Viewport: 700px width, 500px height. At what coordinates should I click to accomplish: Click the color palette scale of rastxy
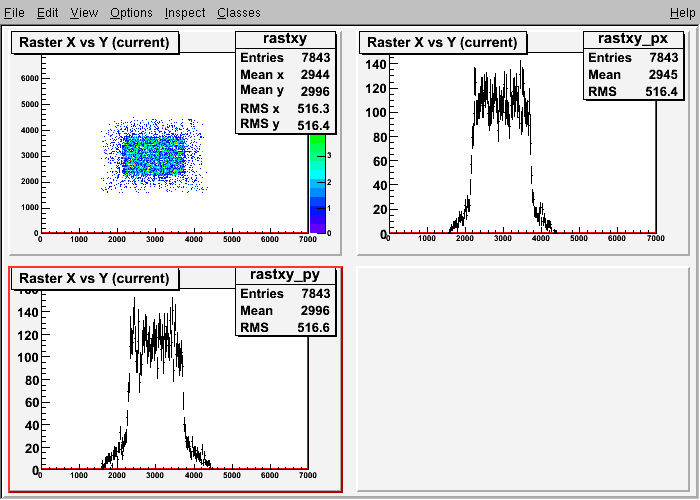(317, 183)
